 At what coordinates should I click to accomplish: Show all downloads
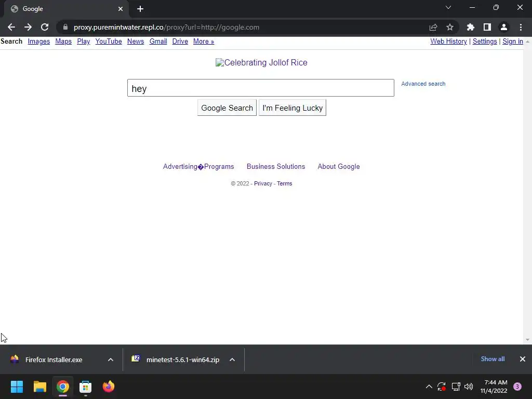493,359
